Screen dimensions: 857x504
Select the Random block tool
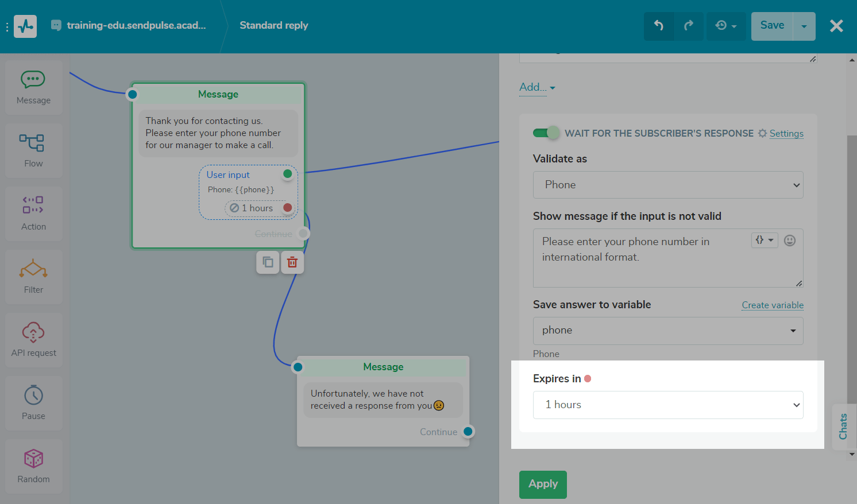point(33,466)
